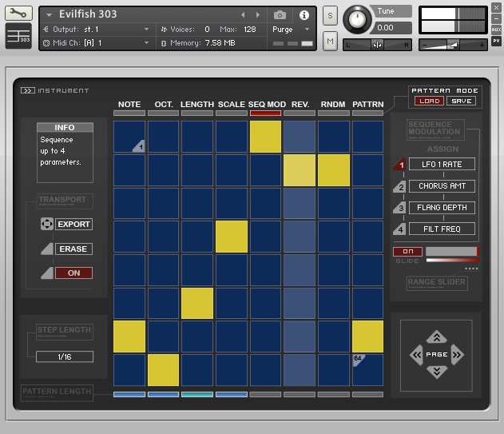Image resolution: width=504 pixels, height=434 pixels.
Task: Click the Glide amount slider
Action: 451,252
